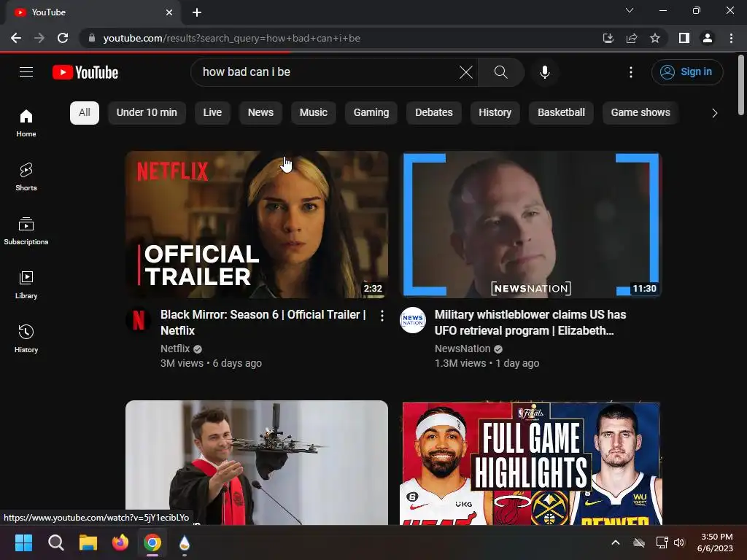
Task: Toggle Chrome side panel
Action: click(x=684, y=38)
